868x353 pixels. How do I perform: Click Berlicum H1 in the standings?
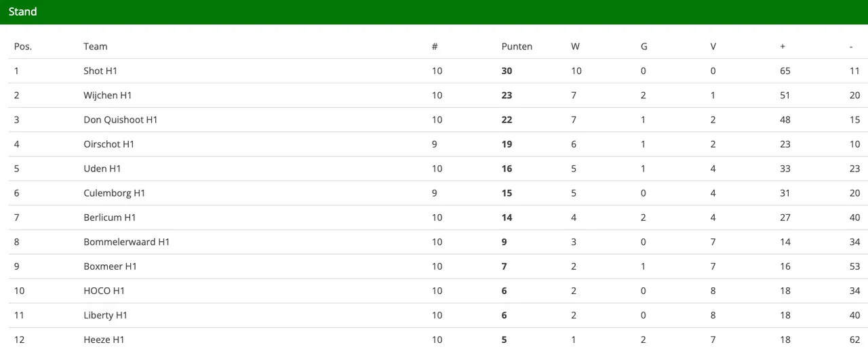pos(110,217)
